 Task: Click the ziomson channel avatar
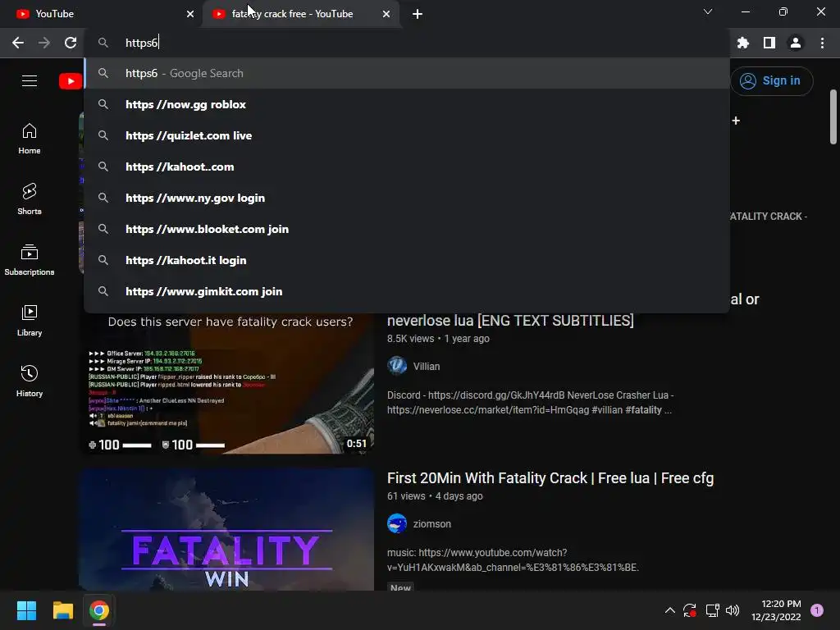click(x=397, y=523)
